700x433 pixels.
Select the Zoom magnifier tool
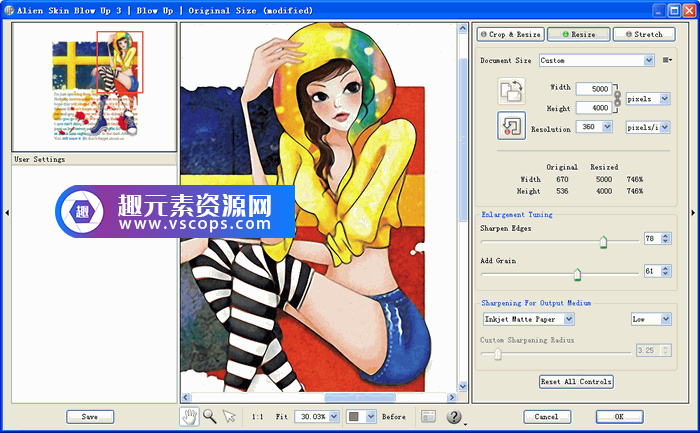point(209,416)
